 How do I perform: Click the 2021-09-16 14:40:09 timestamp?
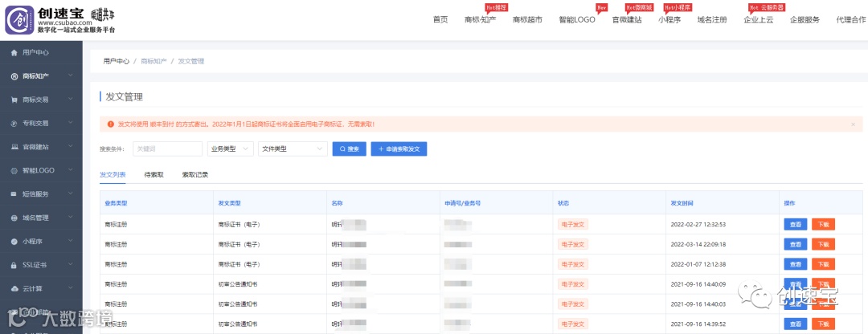698,284
